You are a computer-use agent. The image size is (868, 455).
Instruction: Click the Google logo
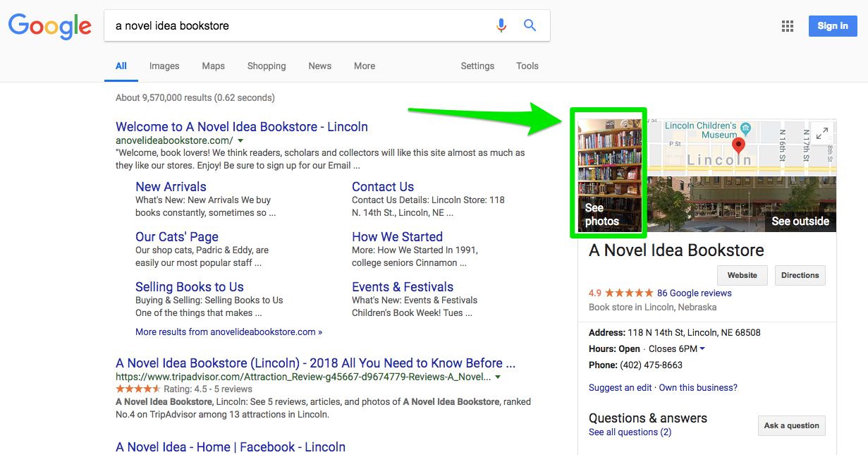coord(49,26)
